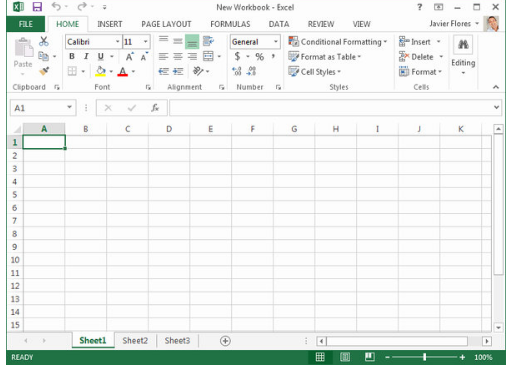Image resolution: width=511 pixels, height=367 pixels.
Task: Click the Delete cells button
Action: (421, 57)
